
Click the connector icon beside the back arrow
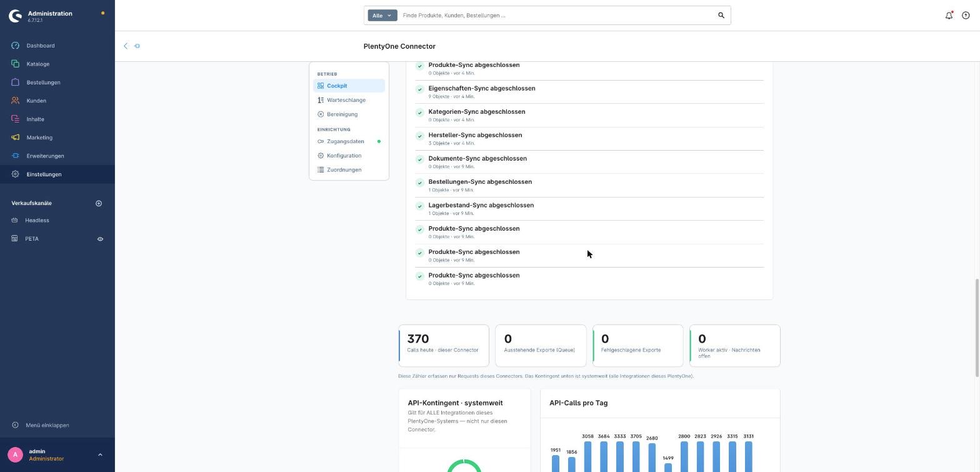[x=137, y=46]
